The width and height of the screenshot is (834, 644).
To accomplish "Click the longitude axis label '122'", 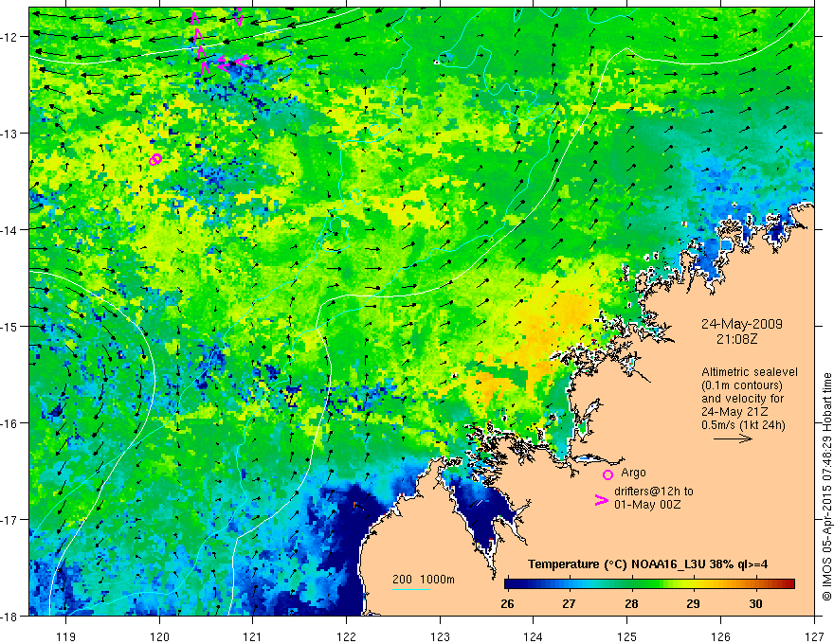I will coord(346,636).
